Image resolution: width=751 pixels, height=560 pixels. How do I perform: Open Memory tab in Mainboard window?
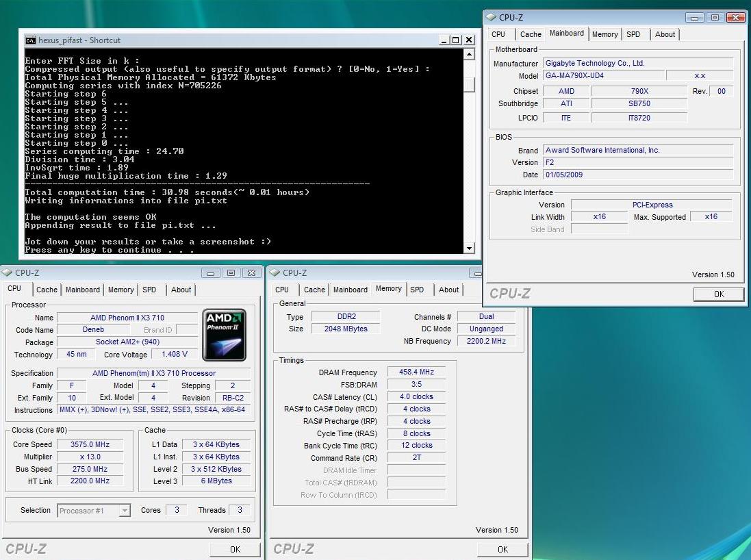point(605,34)
